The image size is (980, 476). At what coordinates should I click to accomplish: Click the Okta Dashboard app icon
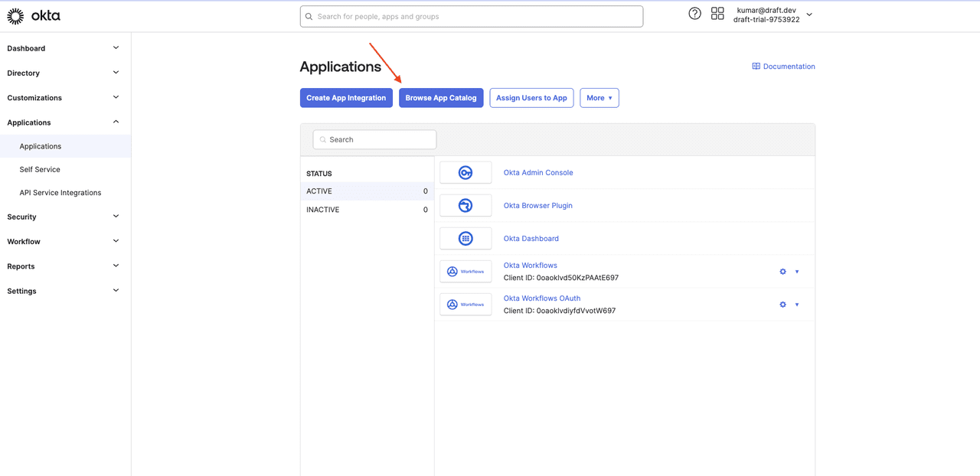[x=465, y=238]
